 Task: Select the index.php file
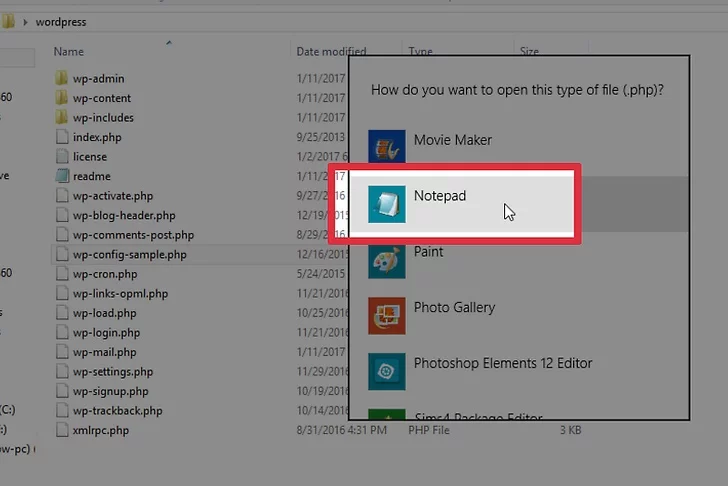point(97,137)
